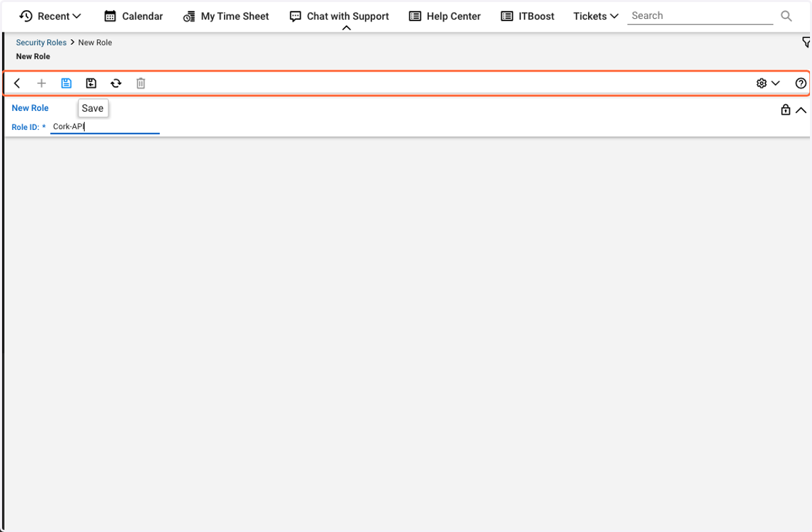Click the blue Save disk icon
The image size is (812, 532).
click(x=66, y=83)
